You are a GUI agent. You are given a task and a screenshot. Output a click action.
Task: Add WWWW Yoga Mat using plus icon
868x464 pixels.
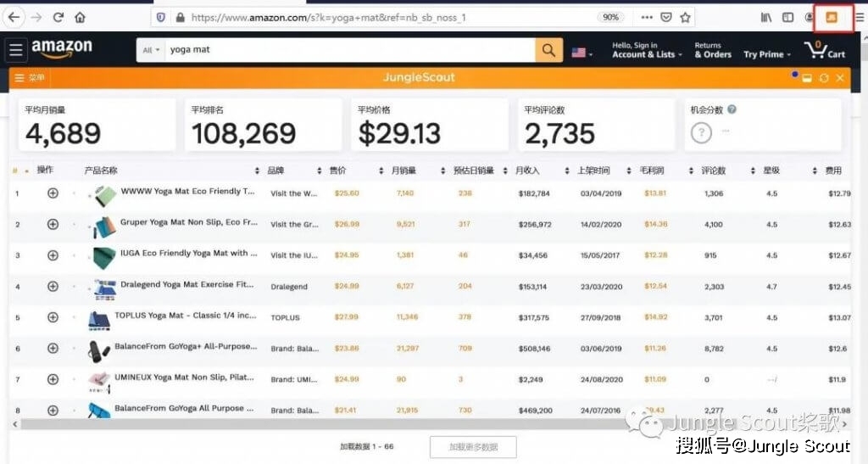[53, 193]
